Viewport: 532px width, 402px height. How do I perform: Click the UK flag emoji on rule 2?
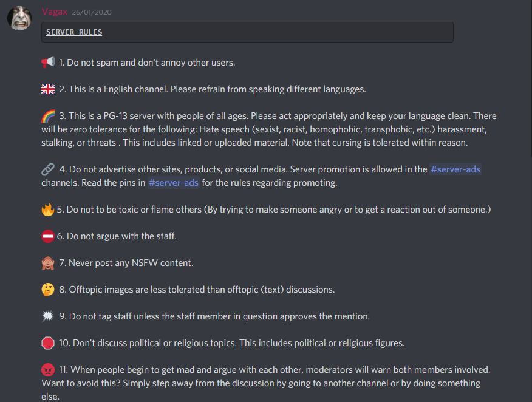(x=48, y=89)
